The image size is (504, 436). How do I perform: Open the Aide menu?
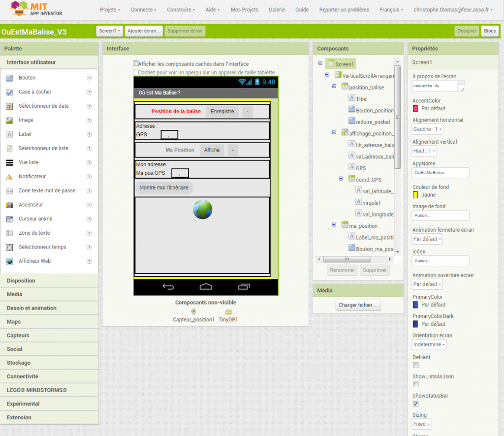pos(213,10)
